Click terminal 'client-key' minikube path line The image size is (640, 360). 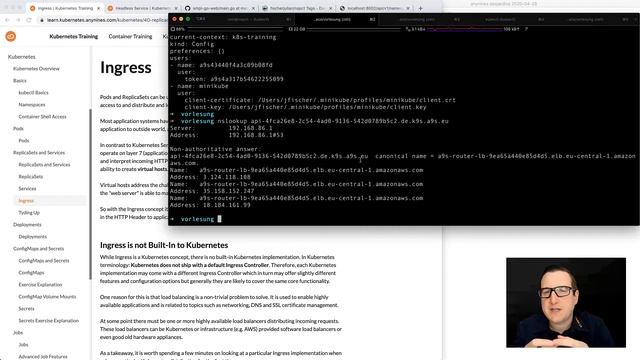click(x=305, y=107)
